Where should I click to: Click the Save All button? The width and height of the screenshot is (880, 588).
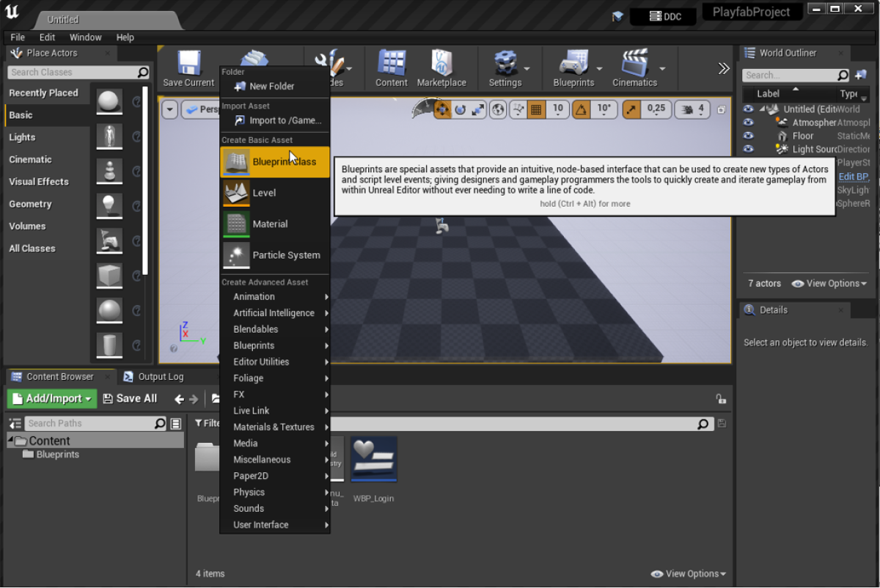click(130, 399)
